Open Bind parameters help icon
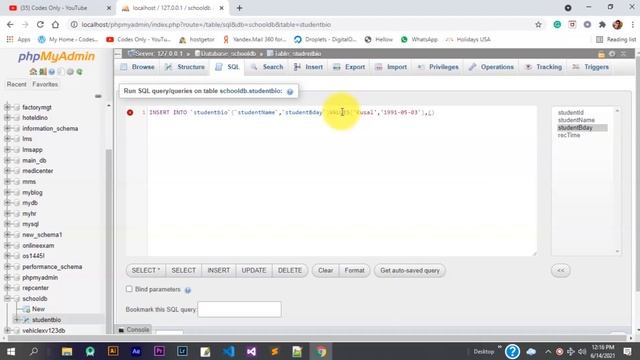Image resolution: width=640 pixels, height=360 pixels. coord(188,290)
